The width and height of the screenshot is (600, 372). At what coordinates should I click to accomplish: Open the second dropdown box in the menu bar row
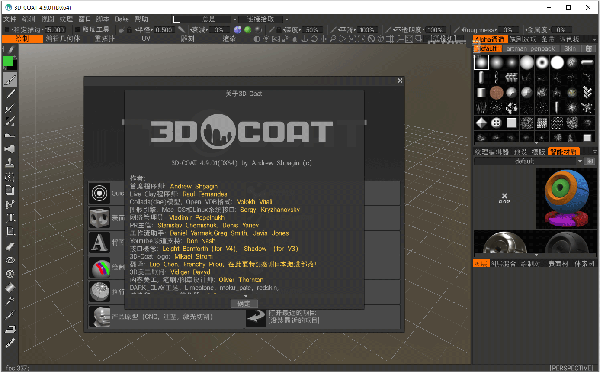coord(261,19)
